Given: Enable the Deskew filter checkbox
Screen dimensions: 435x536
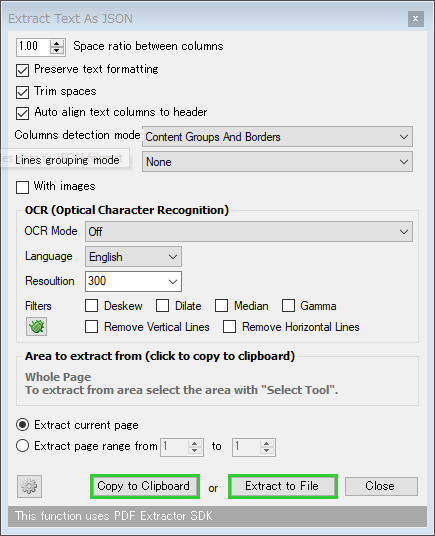Looking at the screenshot, I should pyautogui.click(x=92, y=306).
